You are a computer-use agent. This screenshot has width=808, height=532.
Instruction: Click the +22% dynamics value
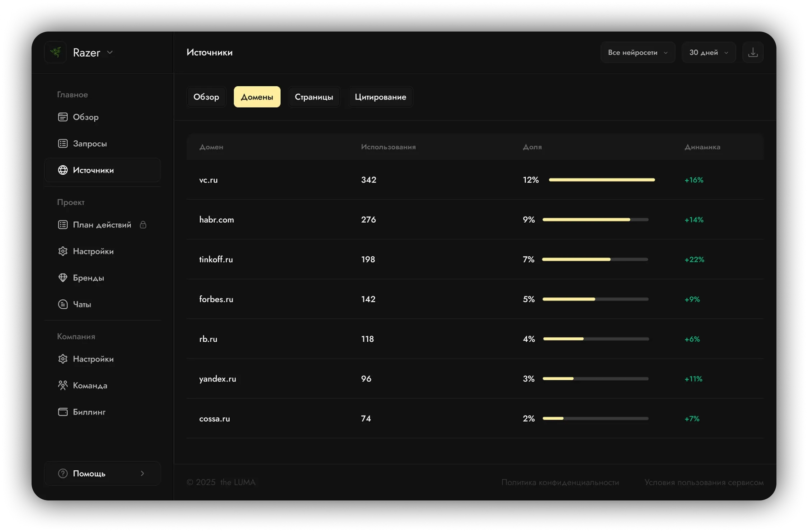coord(694,260)
